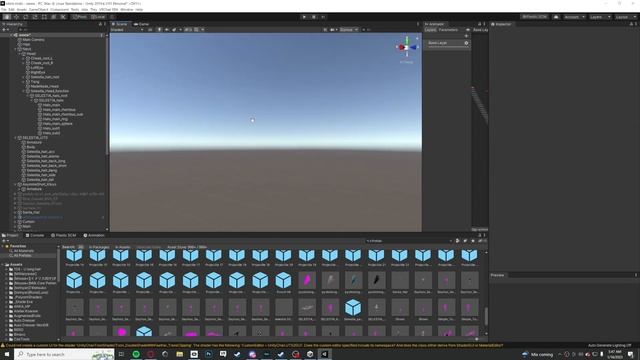640x360 pixels.
Task: Open Base Layer settings gear
Action: [466, 43]
